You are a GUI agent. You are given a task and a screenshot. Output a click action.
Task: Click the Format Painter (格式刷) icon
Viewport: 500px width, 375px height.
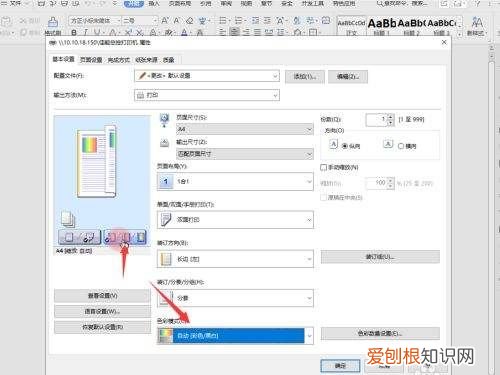tap(53, 22)
